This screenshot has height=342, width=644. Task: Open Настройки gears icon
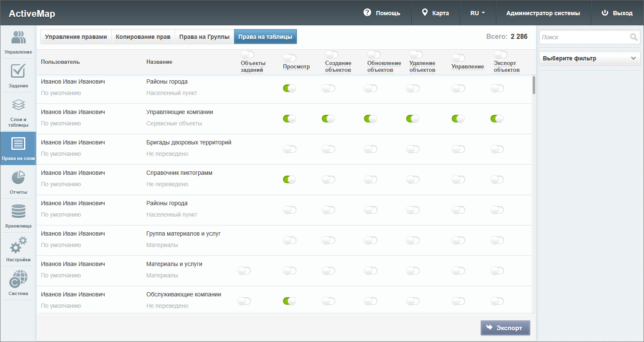[18, 245]
